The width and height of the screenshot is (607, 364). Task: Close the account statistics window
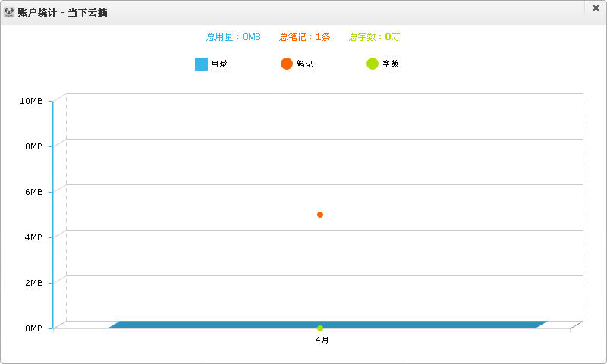coord(596,8)
